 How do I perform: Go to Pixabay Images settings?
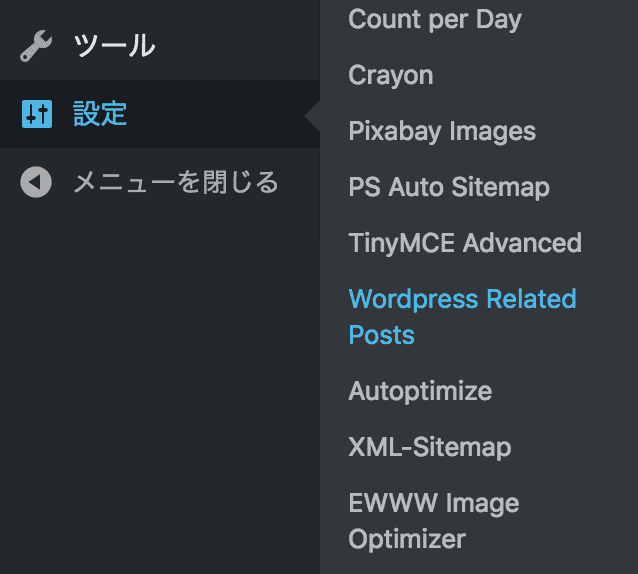coord(441,131)
